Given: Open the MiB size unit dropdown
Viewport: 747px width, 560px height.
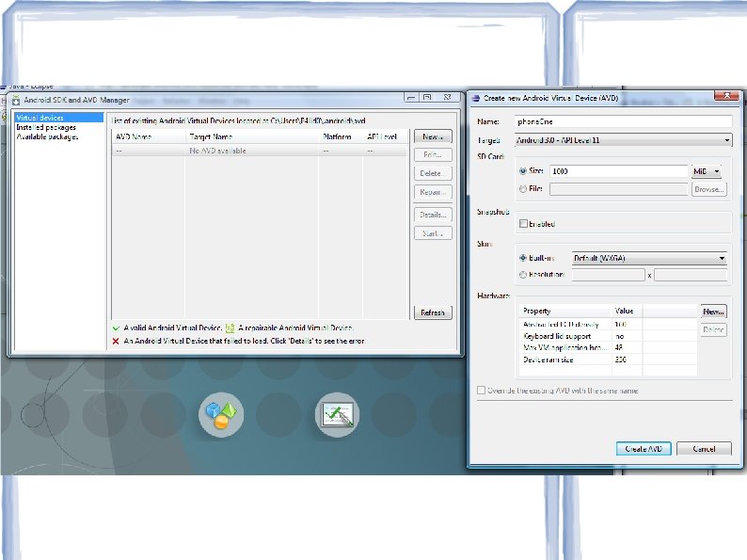Looking at the screenshot, I should pos(707,171).
